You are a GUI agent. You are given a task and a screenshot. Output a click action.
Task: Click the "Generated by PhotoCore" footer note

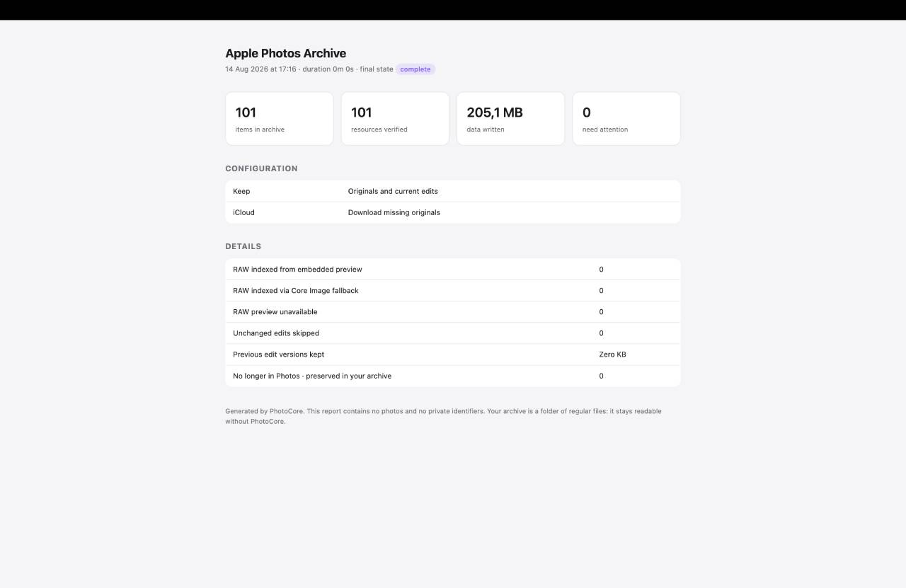click(444, 416)
